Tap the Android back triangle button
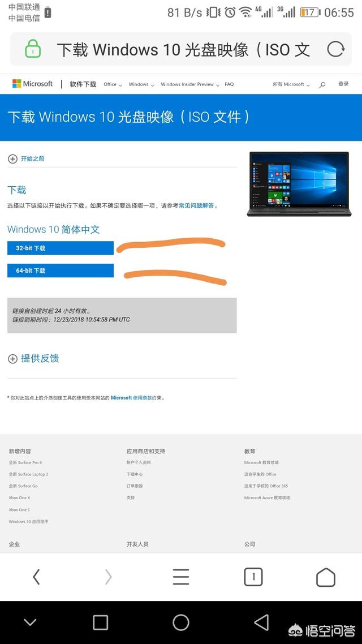362x644 pixels. [x=261, y=622]
